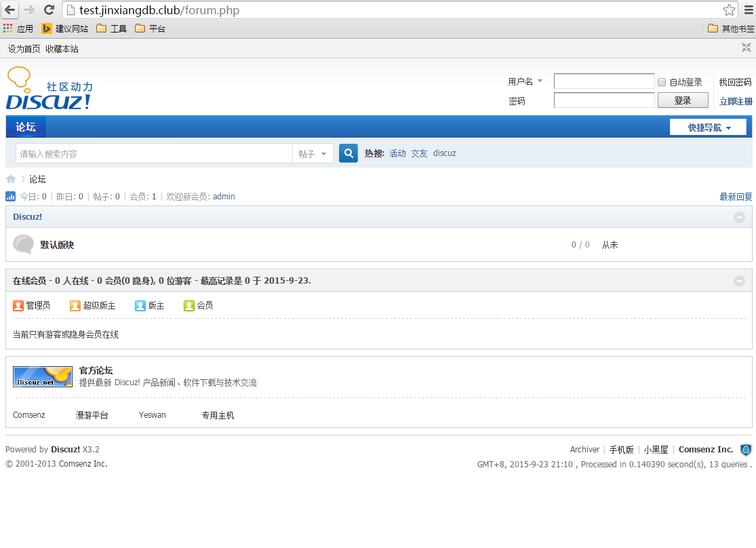Viewport: 756px width, 548px height.
Task: Open the quick navigation dropdown
Action: (708, 128)
